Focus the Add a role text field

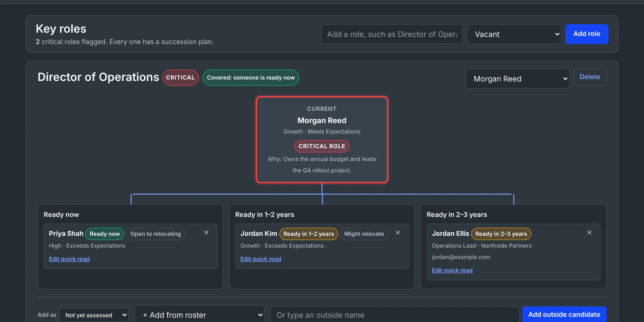(392, 34)
